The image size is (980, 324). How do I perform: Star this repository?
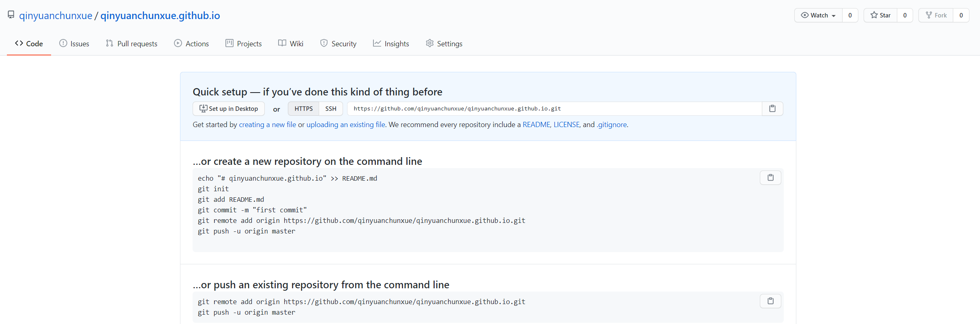pyautogui.click(x=880, y=15)
